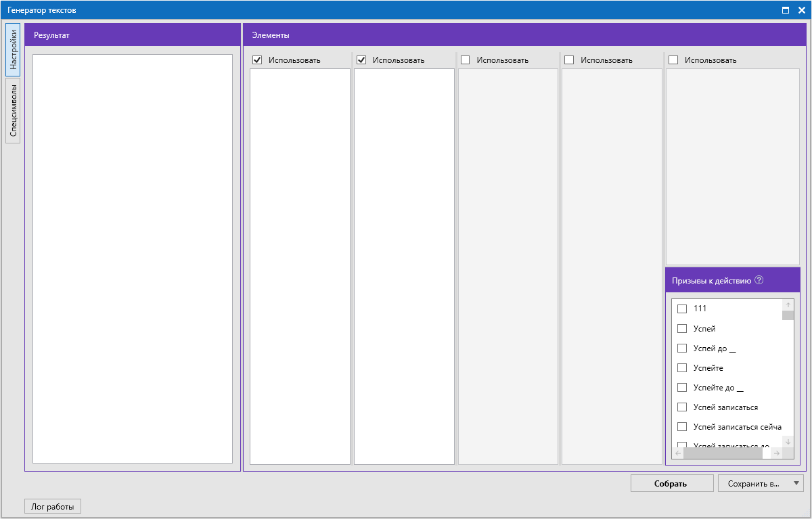The width and height of the screenshot is (812, 519).
Task: Open the Сохранить в... dropdown arrow
Action: [x=796, y=483]
